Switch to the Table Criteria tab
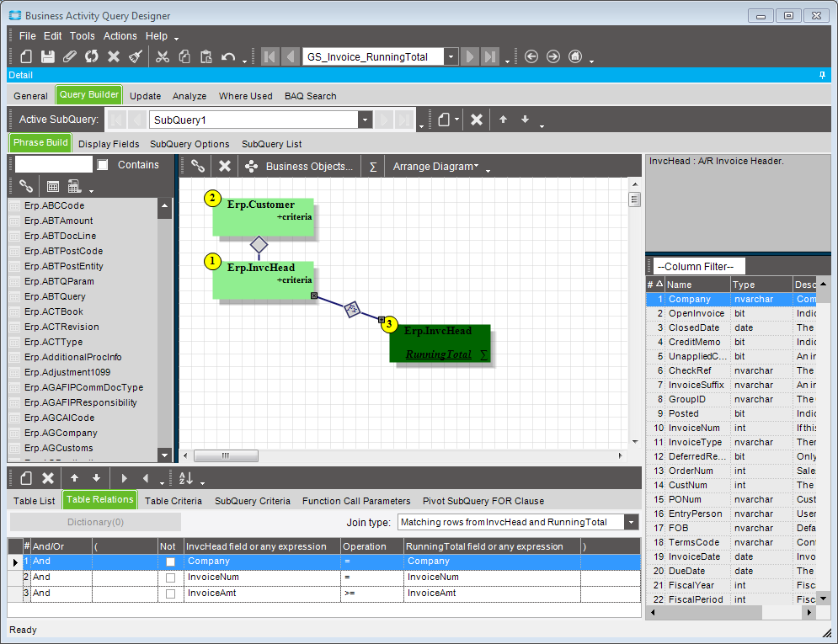The height and width of the screenshot is (644, 838). (x=173, y=501)
